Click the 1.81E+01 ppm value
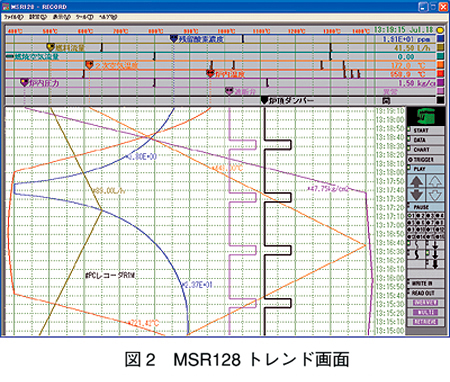Viewport: 450px width, 382px height. coord(406,39)
